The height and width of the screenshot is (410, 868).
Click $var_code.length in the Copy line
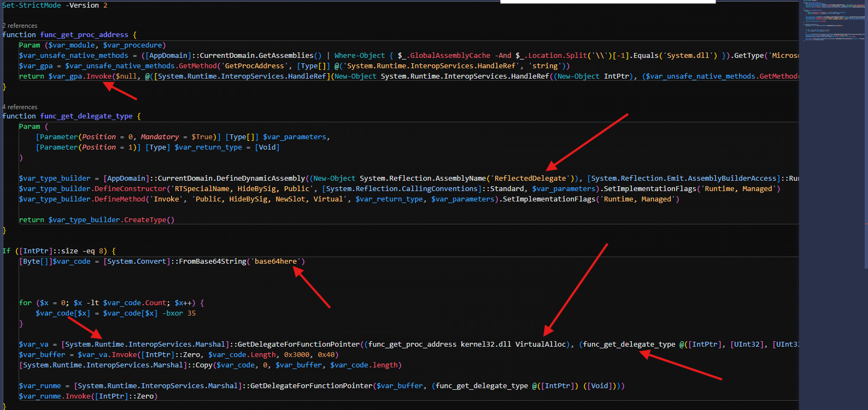(364, 365)
